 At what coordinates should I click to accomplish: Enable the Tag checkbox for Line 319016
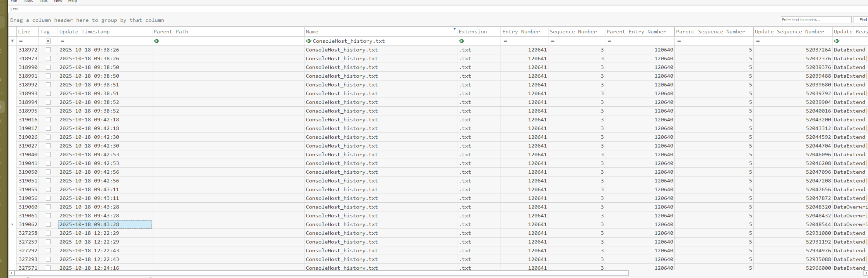click(x=48, y=120)
